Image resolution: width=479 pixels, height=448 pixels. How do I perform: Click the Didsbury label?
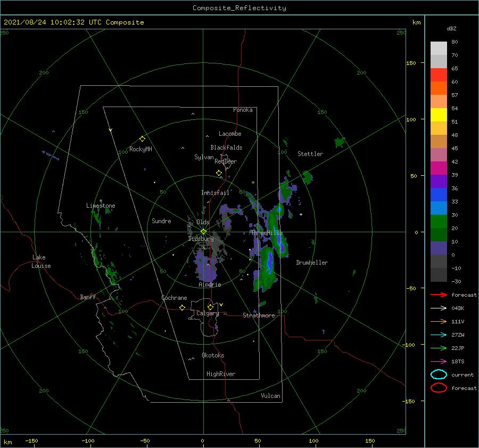click(x=201, y=239)
